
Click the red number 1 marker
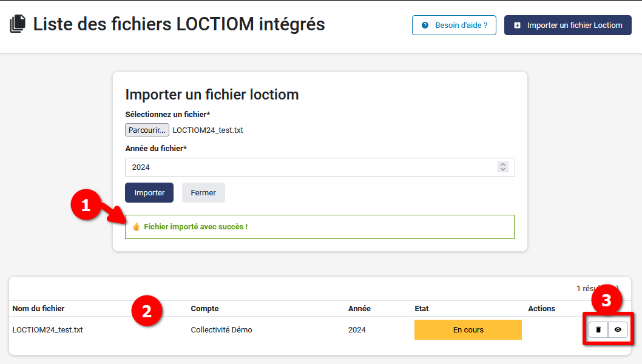click(x=86, y=205)
